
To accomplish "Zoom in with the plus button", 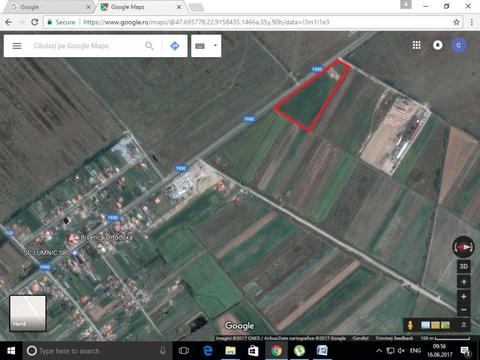I will pyautogui.click(x=464, y=297).
